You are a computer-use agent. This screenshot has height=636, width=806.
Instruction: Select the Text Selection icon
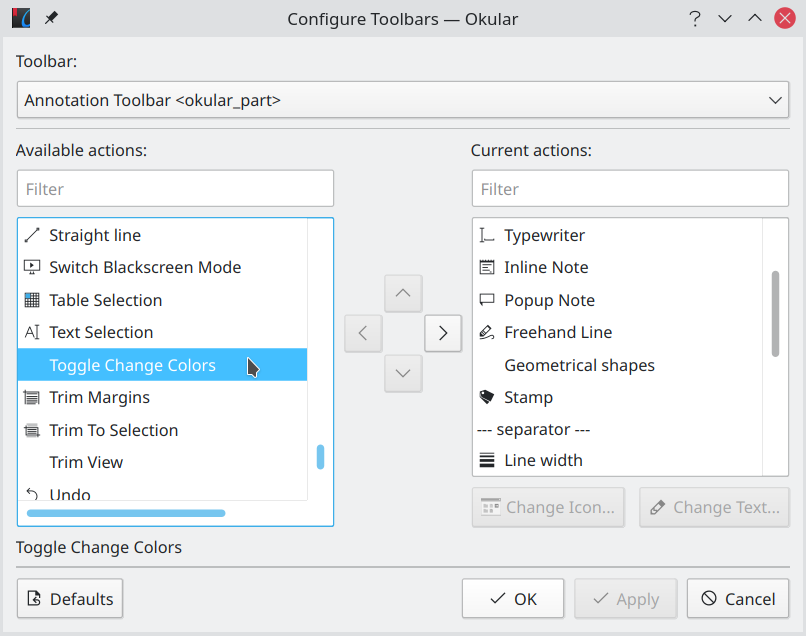coord(32,333)
